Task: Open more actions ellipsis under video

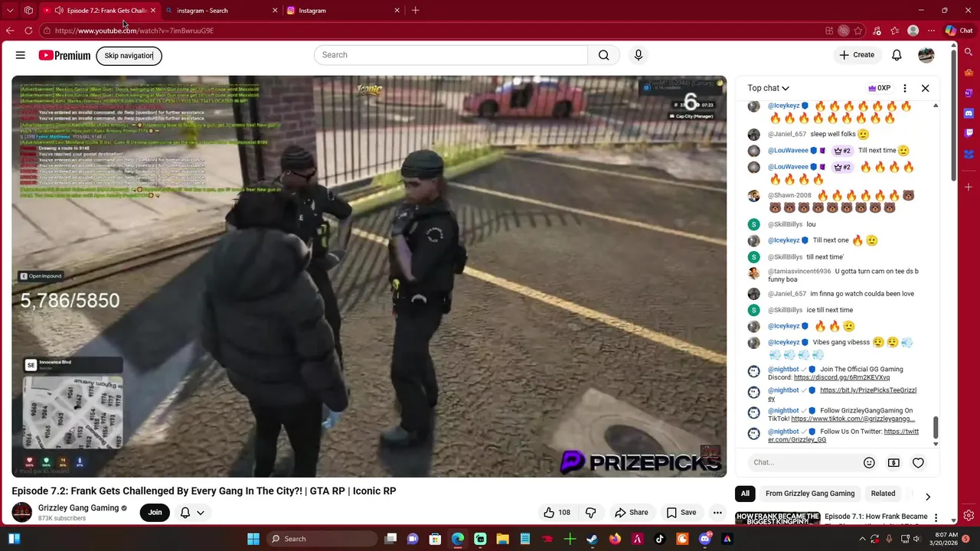Action: [x=717, y=513]
